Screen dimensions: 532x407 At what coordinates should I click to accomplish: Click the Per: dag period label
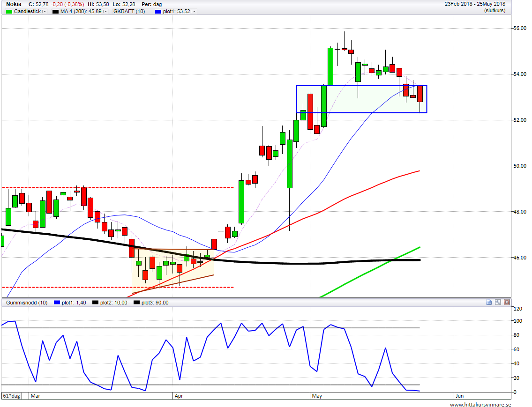tap(152, 4)
